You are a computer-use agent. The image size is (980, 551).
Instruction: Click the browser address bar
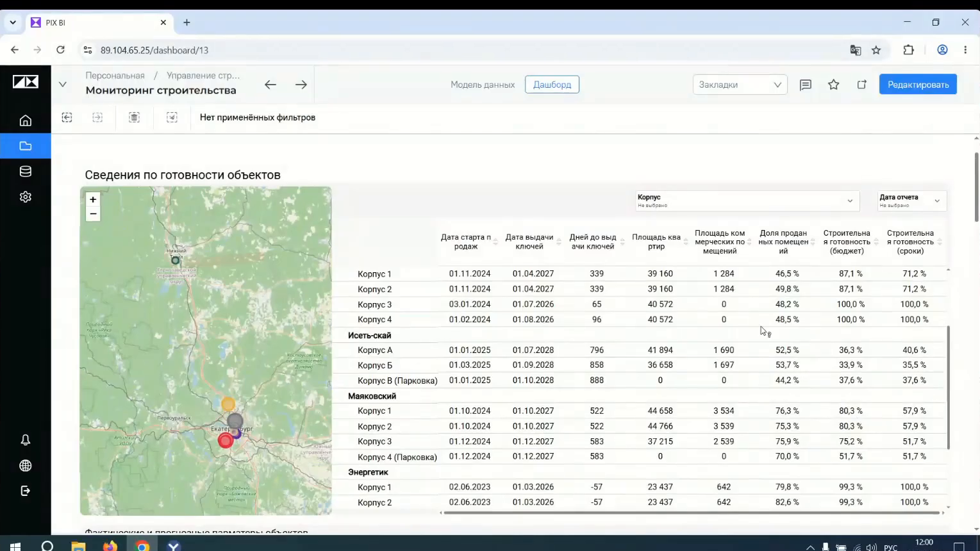[468, 50]
